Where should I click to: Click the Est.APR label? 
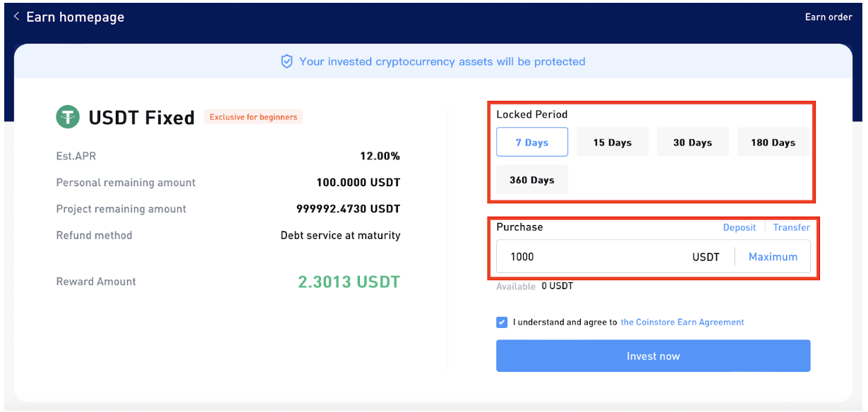pos(76,156)
